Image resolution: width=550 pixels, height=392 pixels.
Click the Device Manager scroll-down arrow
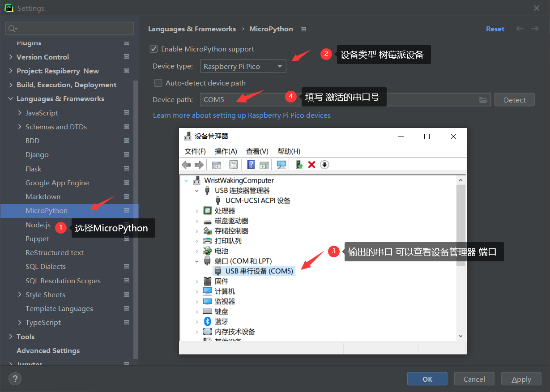461,336
